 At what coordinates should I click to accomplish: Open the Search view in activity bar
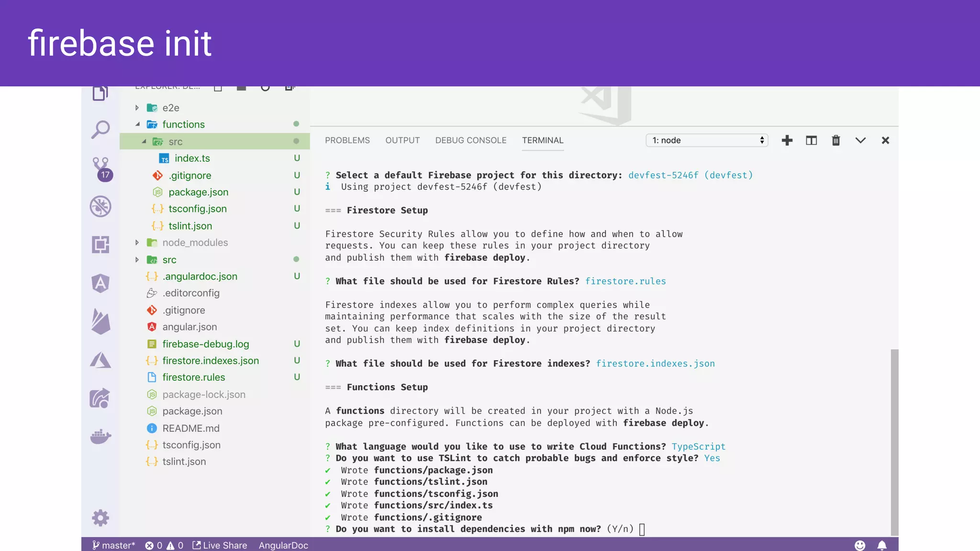[x=100, y=129]
